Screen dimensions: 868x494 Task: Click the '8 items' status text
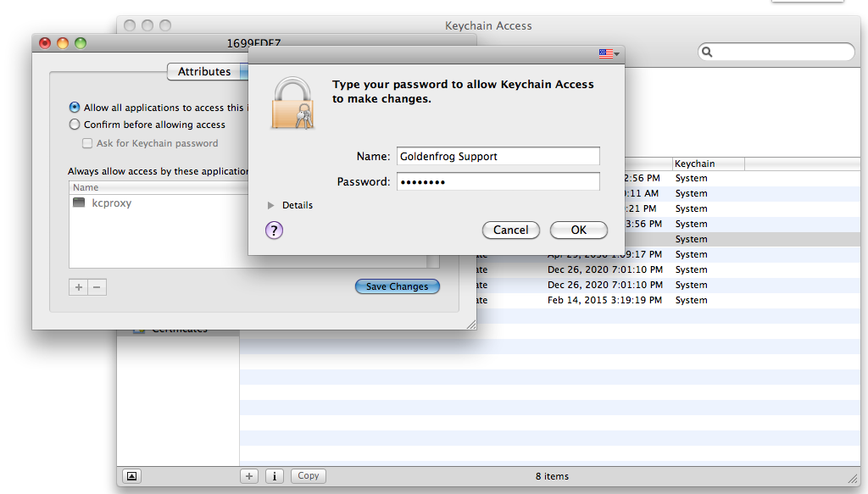[552, 476]
